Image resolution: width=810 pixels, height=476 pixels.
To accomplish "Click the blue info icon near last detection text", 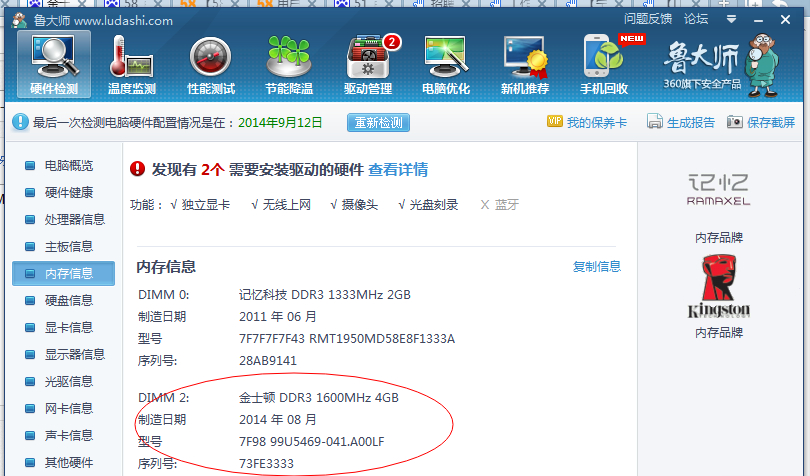I will click(20, 122).
